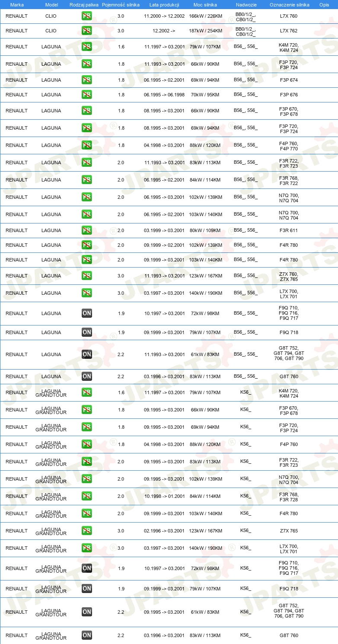
Task: Click the Marka column header
Action: pos(16,4)
